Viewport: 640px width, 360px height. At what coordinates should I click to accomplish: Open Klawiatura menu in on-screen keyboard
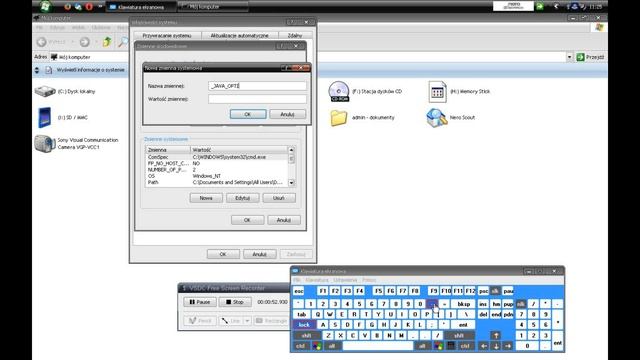pyautogui.click(x=317, y=280)
